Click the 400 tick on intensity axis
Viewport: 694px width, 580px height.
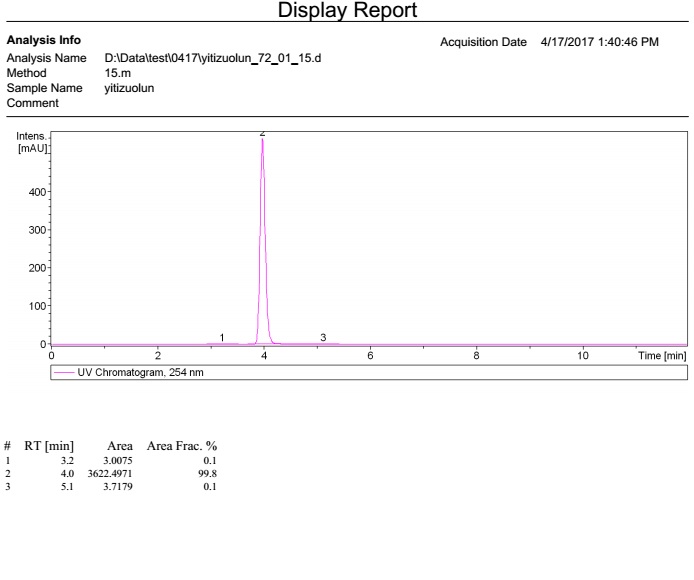pos(35,191)
